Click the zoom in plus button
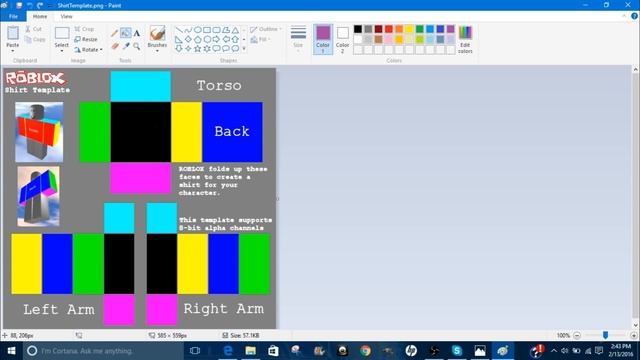This screenshot has width=640, height=360. [x=633, y=336]
